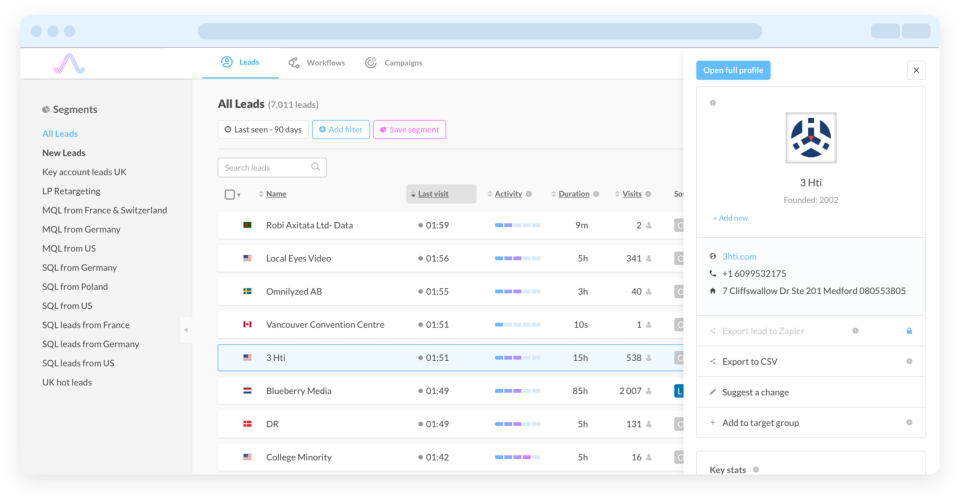Sort by Last visit column
Image resolution: width=960 pixels, height=500 pixels.
(441, 194)
